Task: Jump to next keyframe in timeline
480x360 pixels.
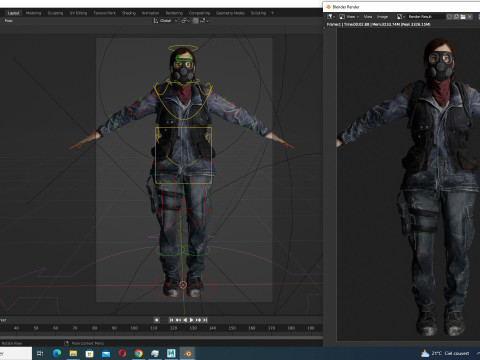Action: [x=198, y=320]
